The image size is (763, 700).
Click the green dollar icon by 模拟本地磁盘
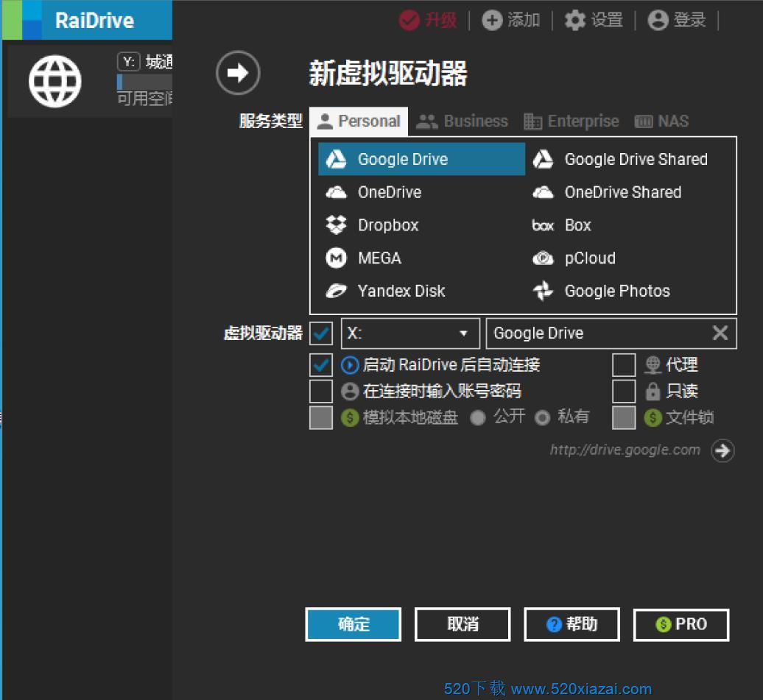pos(349,418)
